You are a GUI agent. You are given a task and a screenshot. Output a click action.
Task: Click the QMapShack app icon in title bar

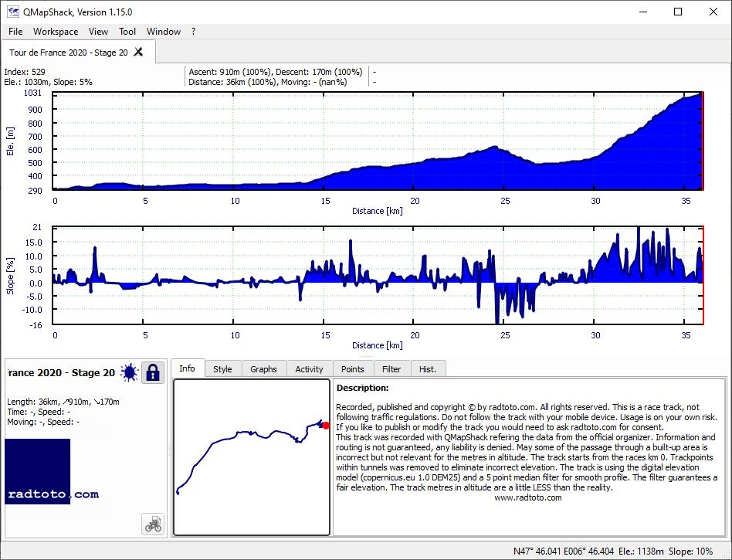tap(12, 12)
